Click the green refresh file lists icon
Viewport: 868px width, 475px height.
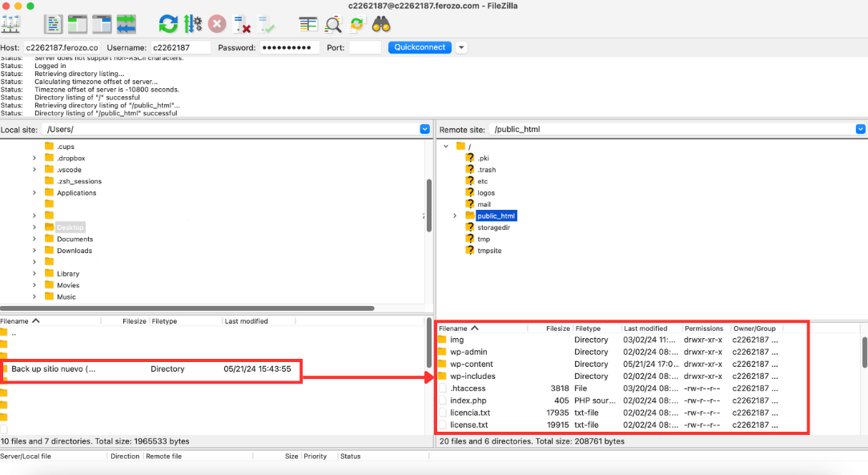point(168,24)
